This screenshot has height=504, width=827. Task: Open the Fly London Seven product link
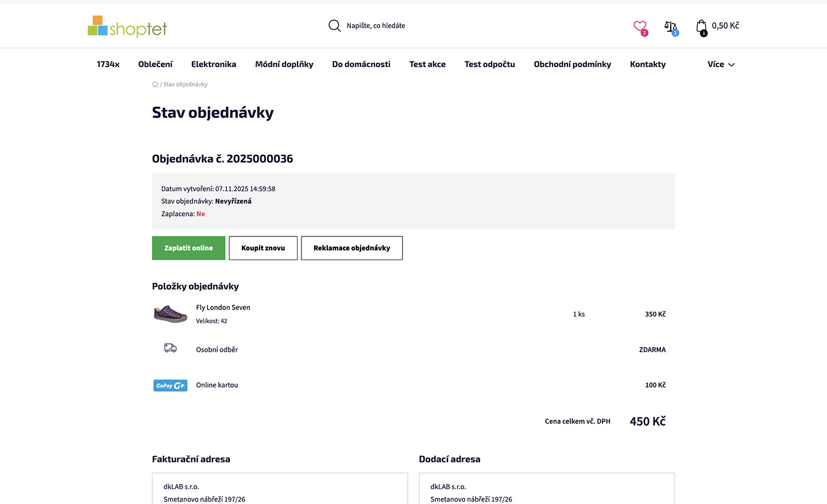pos(223,308)
